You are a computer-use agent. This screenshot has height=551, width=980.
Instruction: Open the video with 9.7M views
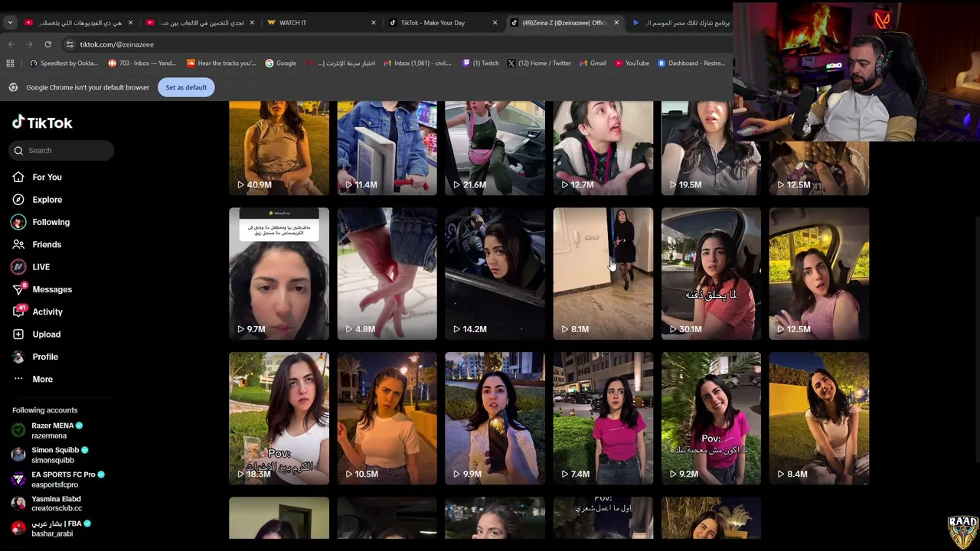click(279, 273)
